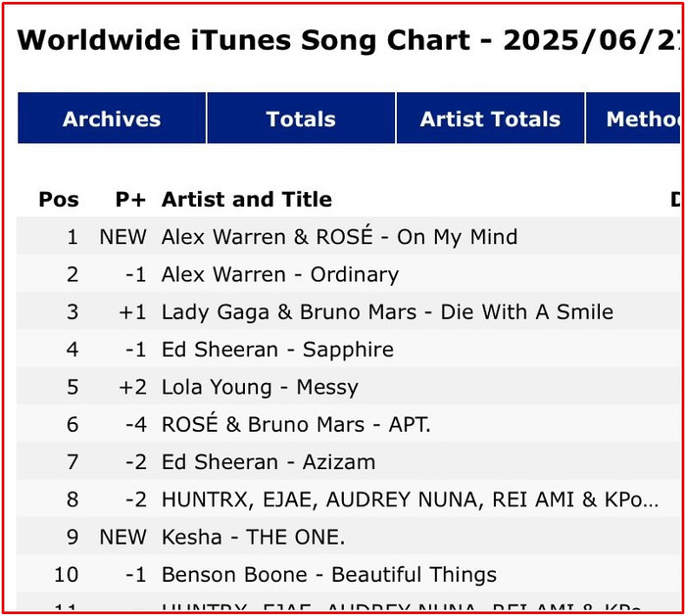Screen dimensions: 686x616
Task: Open the Archives tab
Action: click(112, 118)
